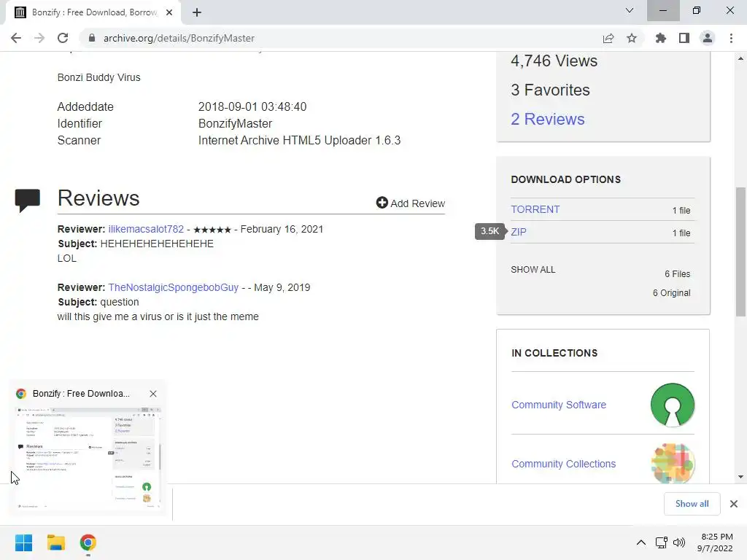The width and height of the screenshot is (747, 560).
Task: Click SHOW ALL download files
Action: click(533, 270)
